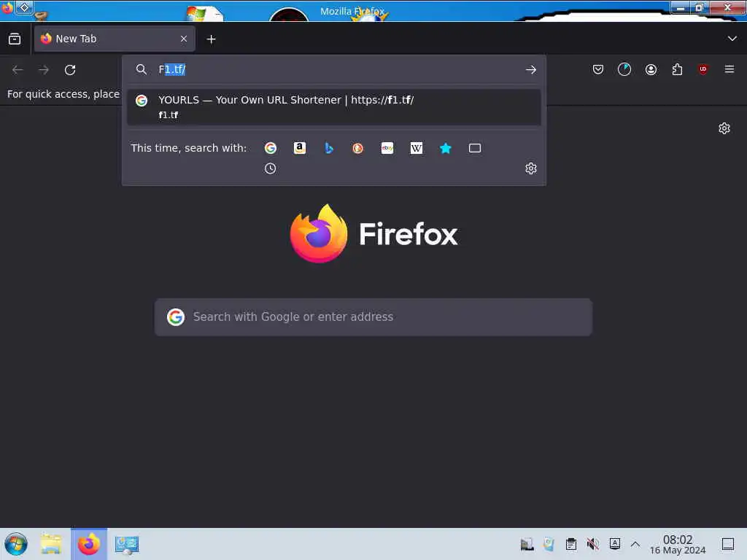Click the Firefox logo on the page

click(x=374, y=234)
